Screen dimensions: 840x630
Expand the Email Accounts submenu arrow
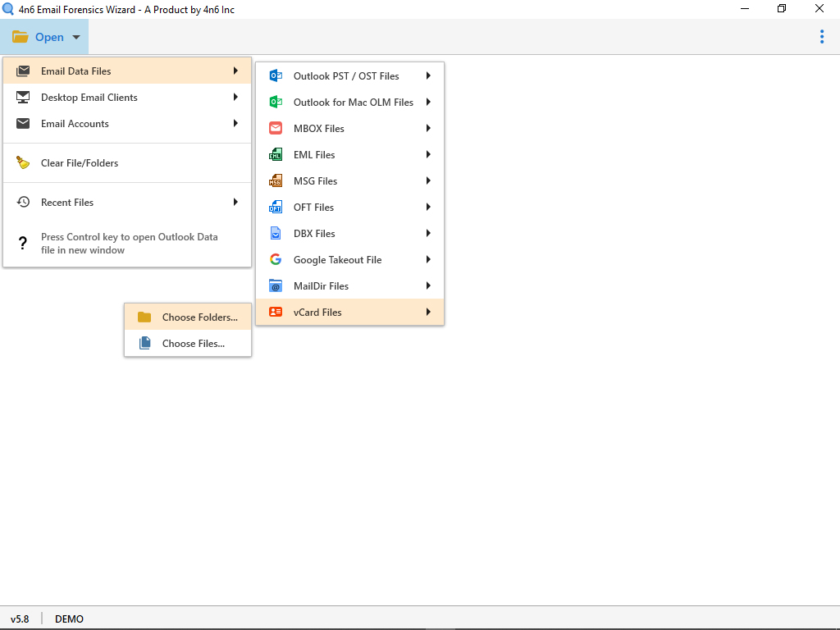tap(235, 123)
